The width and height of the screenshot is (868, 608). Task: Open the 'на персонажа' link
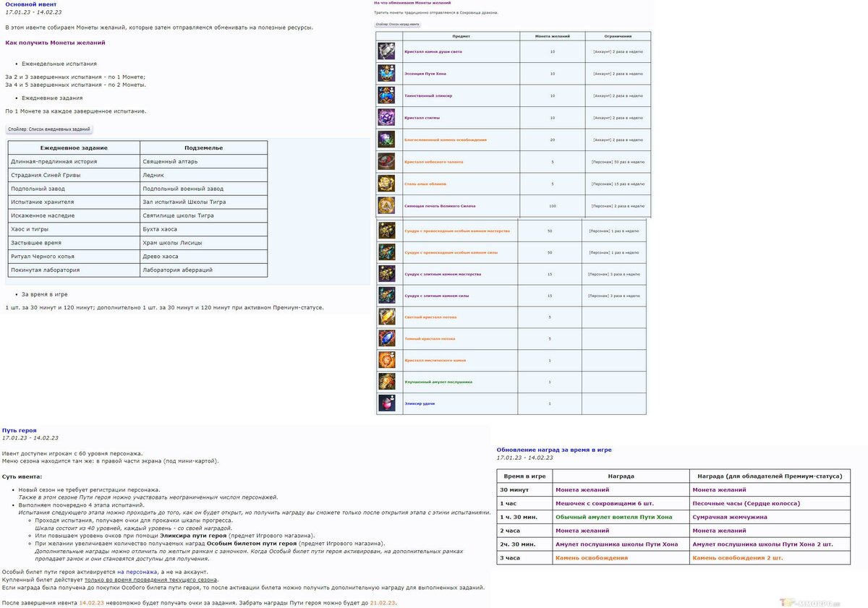click(136, 572)
